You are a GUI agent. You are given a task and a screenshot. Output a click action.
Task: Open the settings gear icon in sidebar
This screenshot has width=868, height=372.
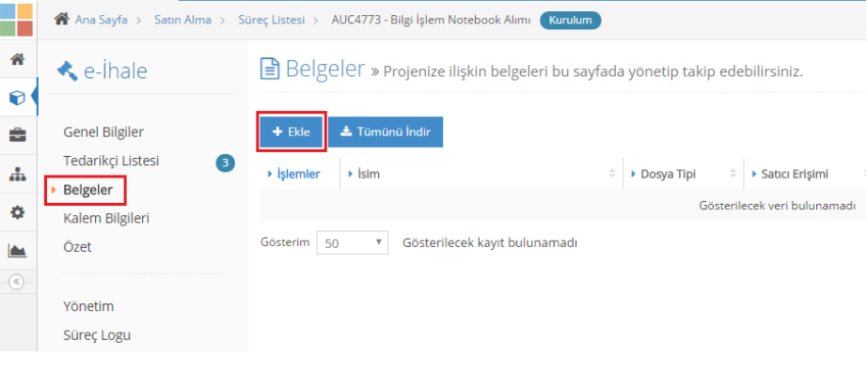[x=18, y=212]
